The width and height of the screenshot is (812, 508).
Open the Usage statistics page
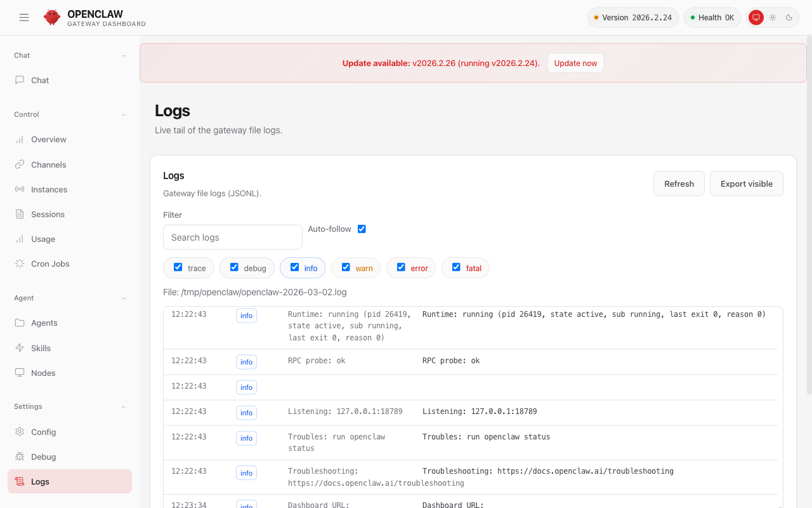pyautogui.click(x=43, y=239)
